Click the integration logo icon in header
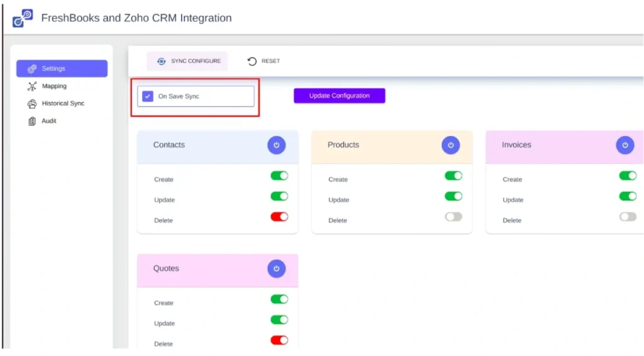 coord(22,18)
